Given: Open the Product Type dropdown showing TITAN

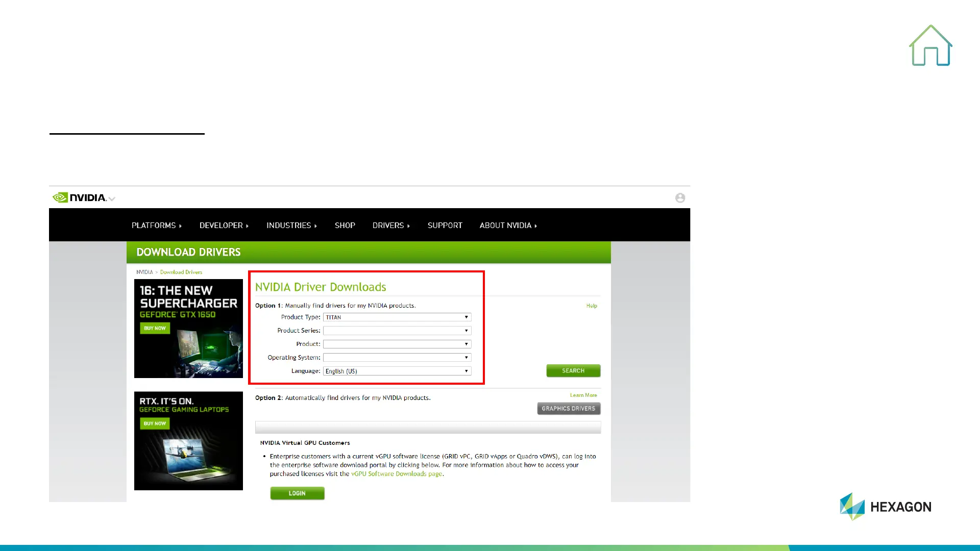Looking at the screenshot, I should click(x=397, y=317).
